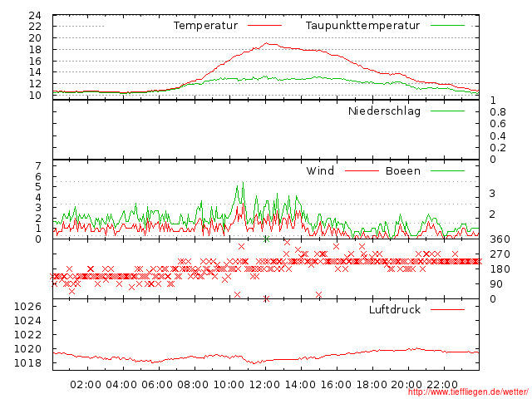Click the 1020 pressure axis value
The width and height of the screenshot is (532, 399).
pyautogui.click(x=27, y=349)
